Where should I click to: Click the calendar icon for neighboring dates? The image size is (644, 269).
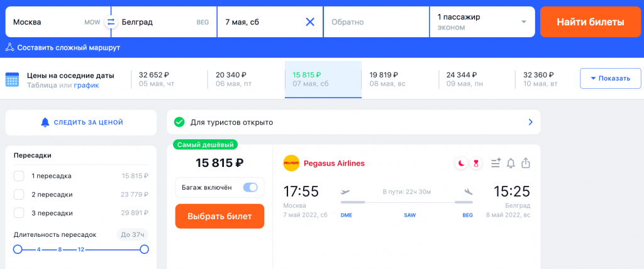[13, 79]
